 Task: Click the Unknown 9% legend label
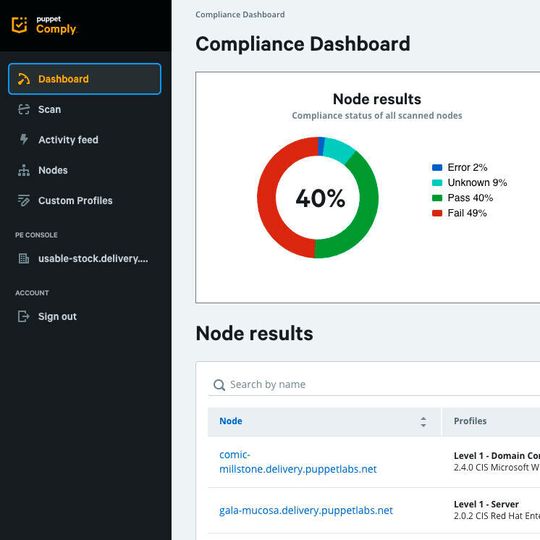coord(477,183)
